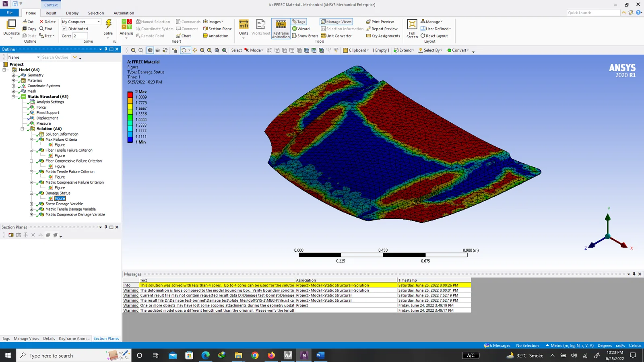The height and width of the screenshot is (362, 644).
Task: Open the Extend dropdown
Action: tap(404, 50)
